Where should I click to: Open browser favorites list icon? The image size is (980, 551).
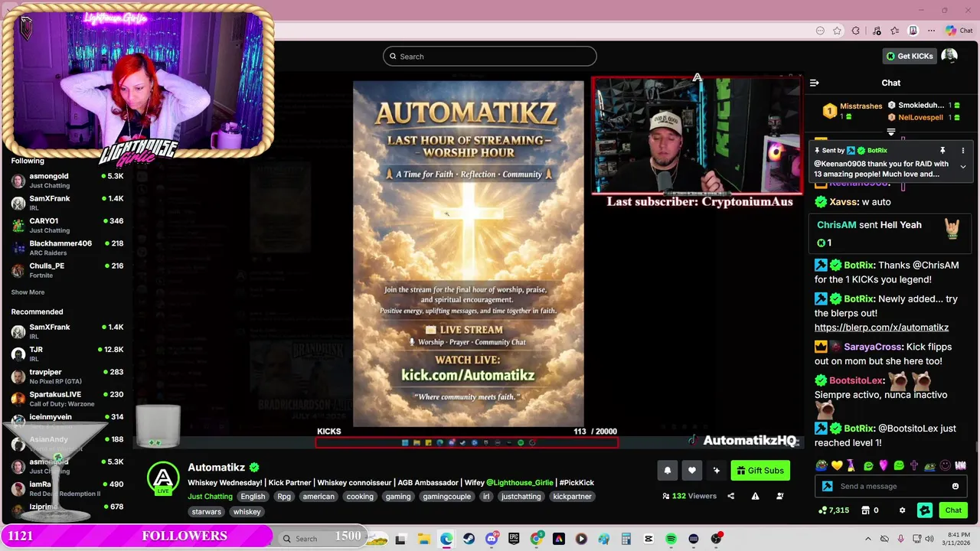[894, 31]
